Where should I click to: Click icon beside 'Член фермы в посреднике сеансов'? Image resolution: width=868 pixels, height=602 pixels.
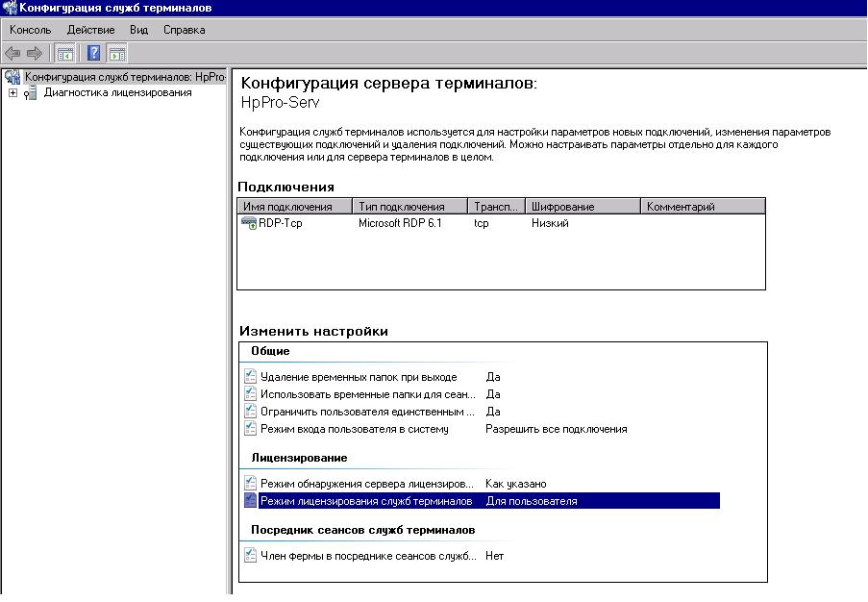(250, 555)
